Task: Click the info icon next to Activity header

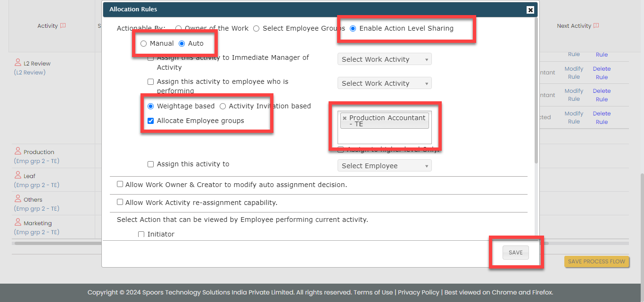Action: point(63,26)
